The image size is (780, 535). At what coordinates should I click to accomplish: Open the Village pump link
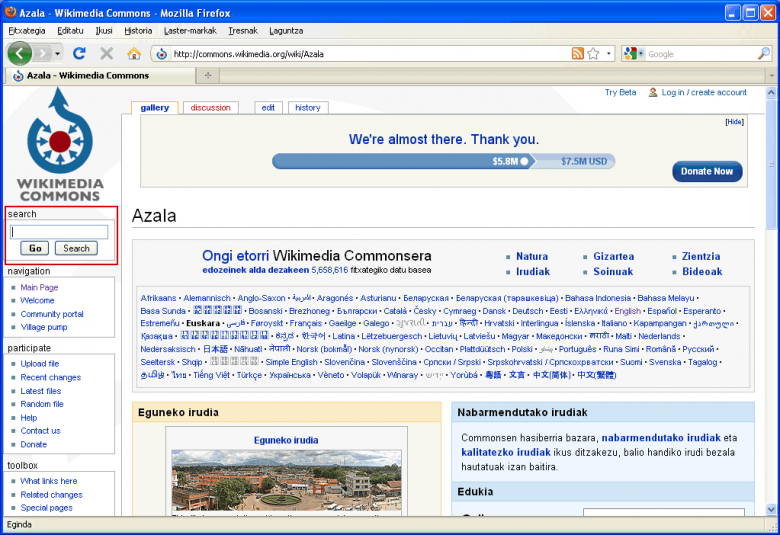tap(44, 327)
